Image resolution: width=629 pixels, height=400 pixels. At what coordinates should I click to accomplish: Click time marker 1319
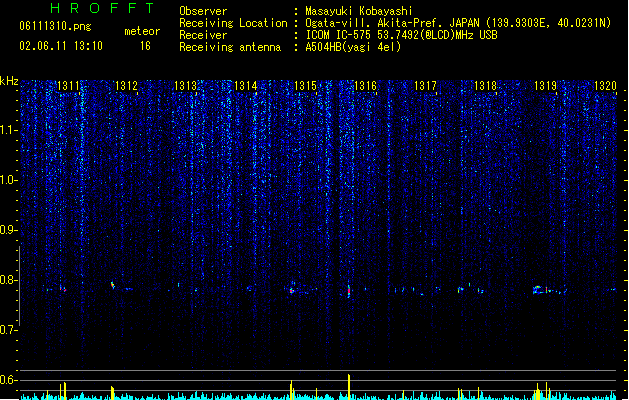[x=546, y=86]
